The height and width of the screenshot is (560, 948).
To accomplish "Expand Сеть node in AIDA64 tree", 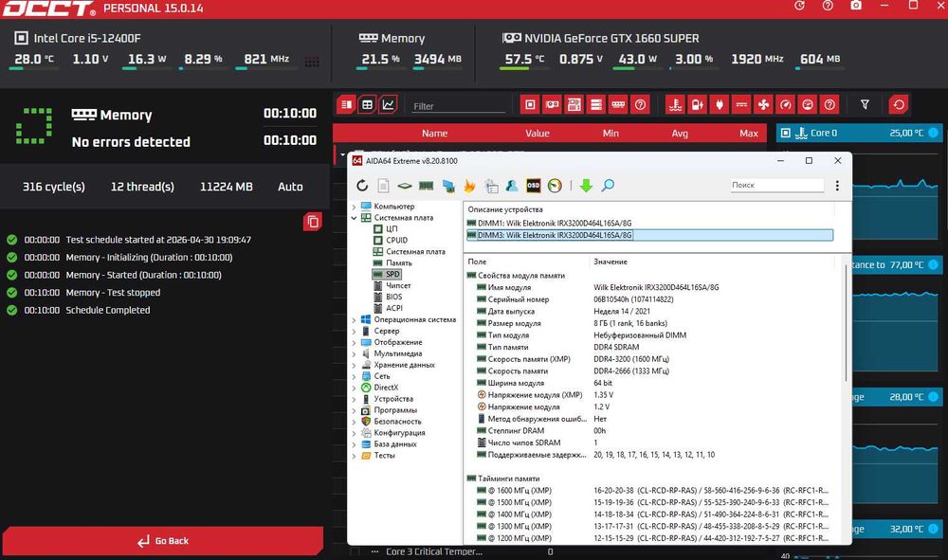I will pos(354,376).
